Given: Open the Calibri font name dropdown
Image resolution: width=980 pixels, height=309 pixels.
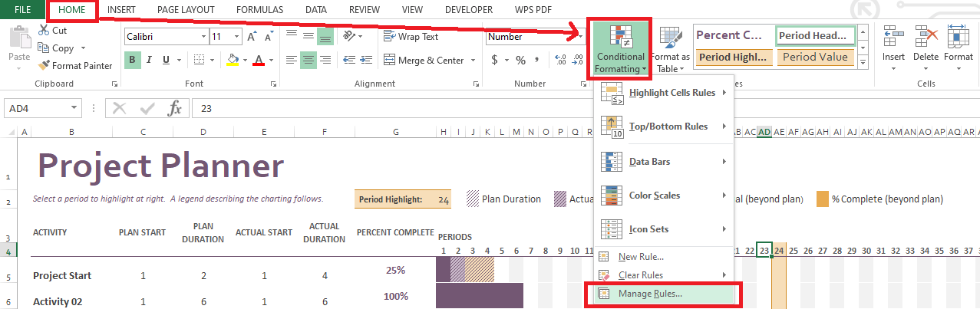Looking at the screenshot, I should (x=203, y=37).
